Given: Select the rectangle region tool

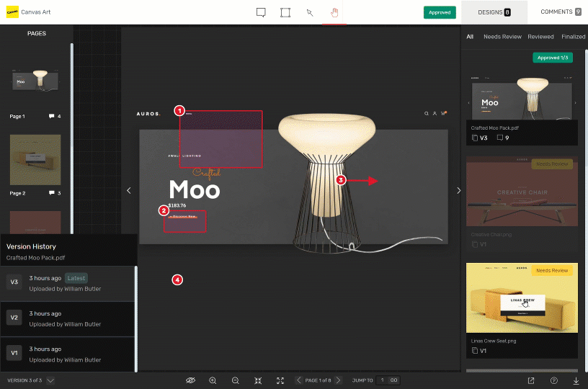Looking at the screenshot, I should click(x=285, y=12).
